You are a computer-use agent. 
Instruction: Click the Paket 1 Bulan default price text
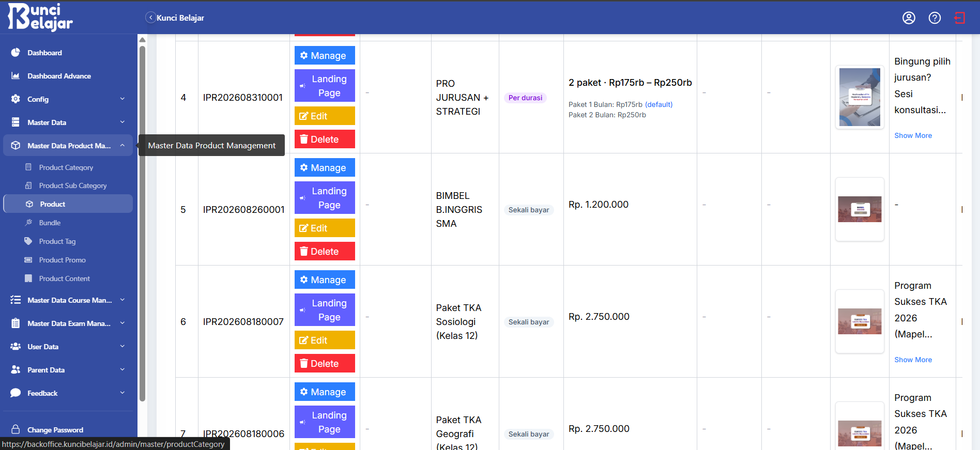620,104
